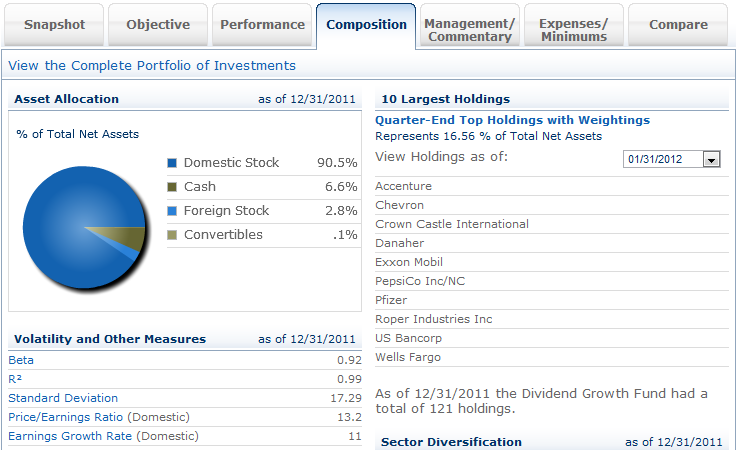
Task: Select the Composition tab
Action: tap(366, 24)
